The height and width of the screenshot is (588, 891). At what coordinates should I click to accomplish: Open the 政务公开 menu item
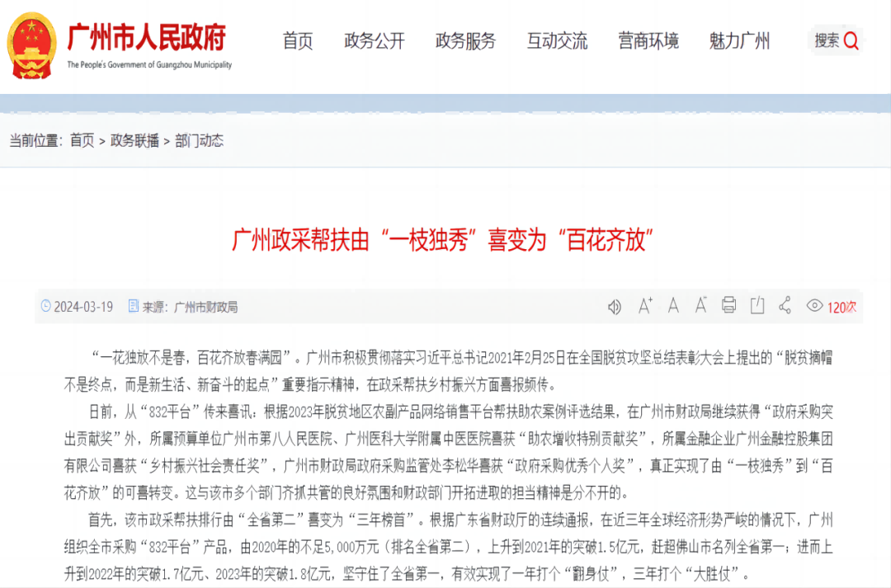coord(375,40)
